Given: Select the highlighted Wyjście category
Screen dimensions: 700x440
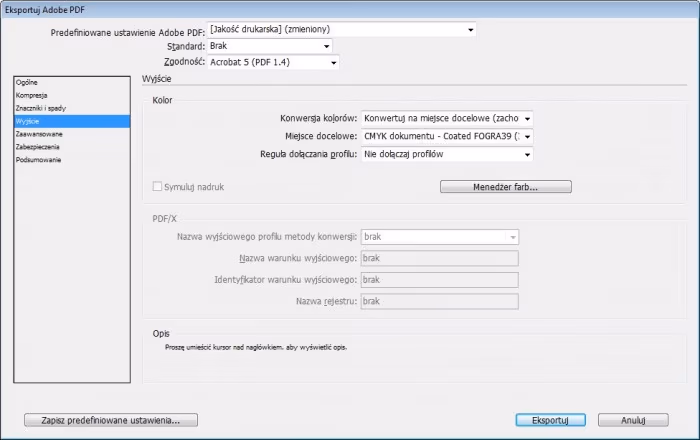Looking at the screenshot, I should 72,121.
